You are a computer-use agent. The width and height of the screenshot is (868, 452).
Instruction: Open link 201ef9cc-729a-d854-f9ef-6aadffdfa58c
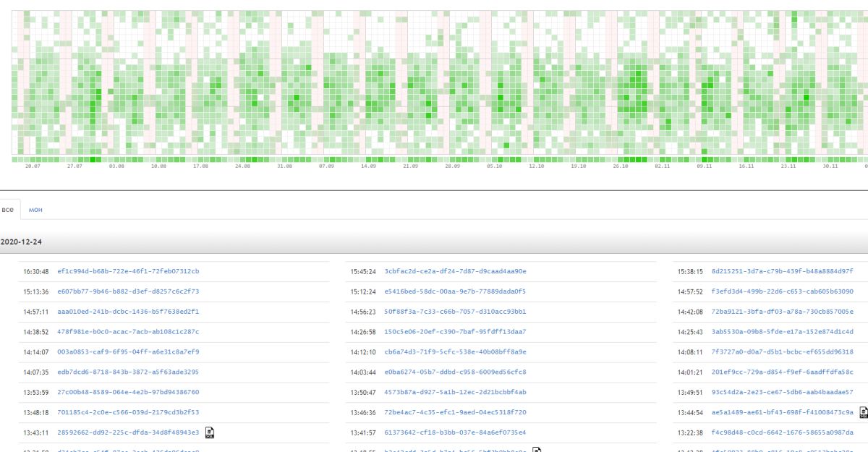click(x=783, y=372)
